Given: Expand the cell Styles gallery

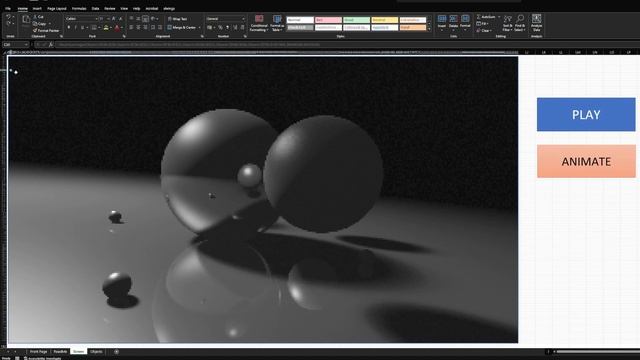Looking at the screenshot, I should pyautogui.click(x=429, y=29).
